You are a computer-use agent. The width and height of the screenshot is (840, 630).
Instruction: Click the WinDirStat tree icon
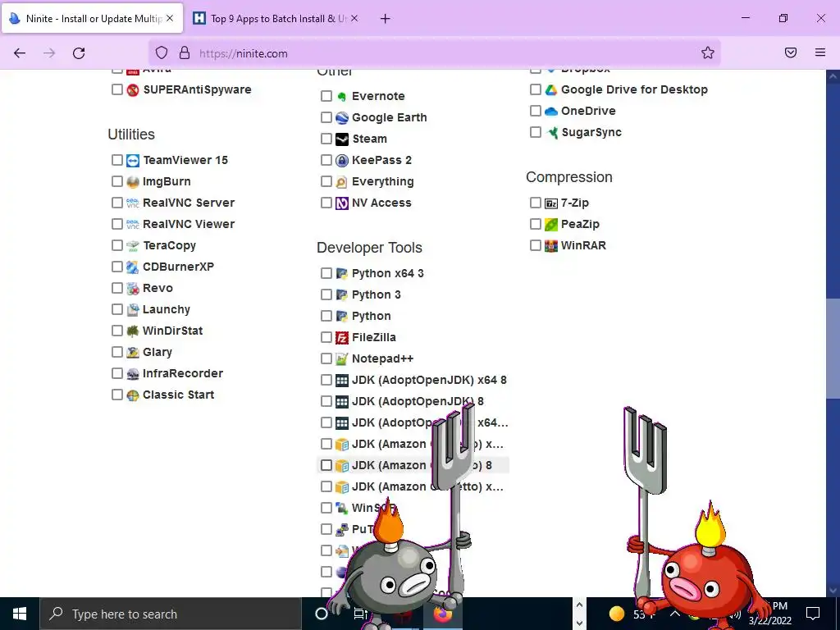(x=133, y=331)
